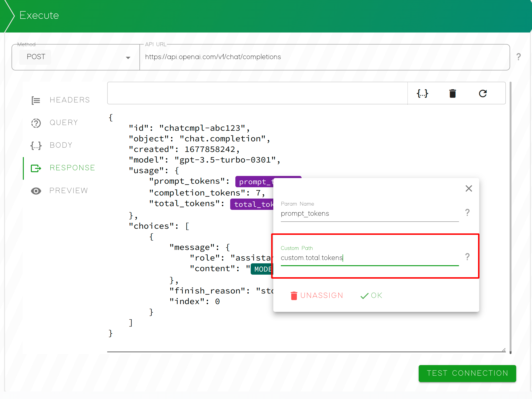Click the trash icon in response toolbar
The width and height of the screenshot is (532, 399).
click(452, 93)
